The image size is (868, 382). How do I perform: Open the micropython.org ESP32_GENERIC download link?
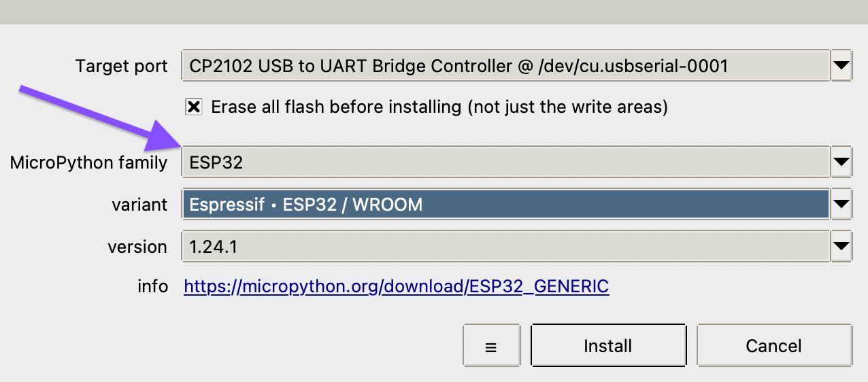[397, 287]
